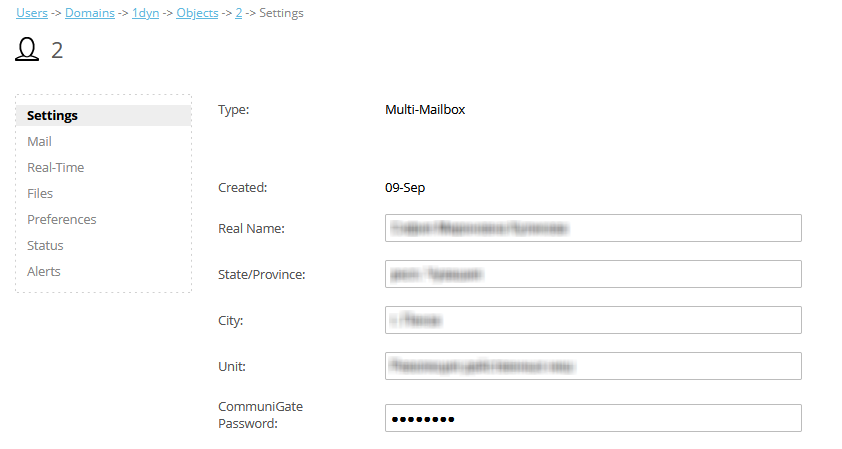Click the CommuniGate Password field
Image resolution: width=842 pixels, height=449 pixels.
[x=593, y=418]
